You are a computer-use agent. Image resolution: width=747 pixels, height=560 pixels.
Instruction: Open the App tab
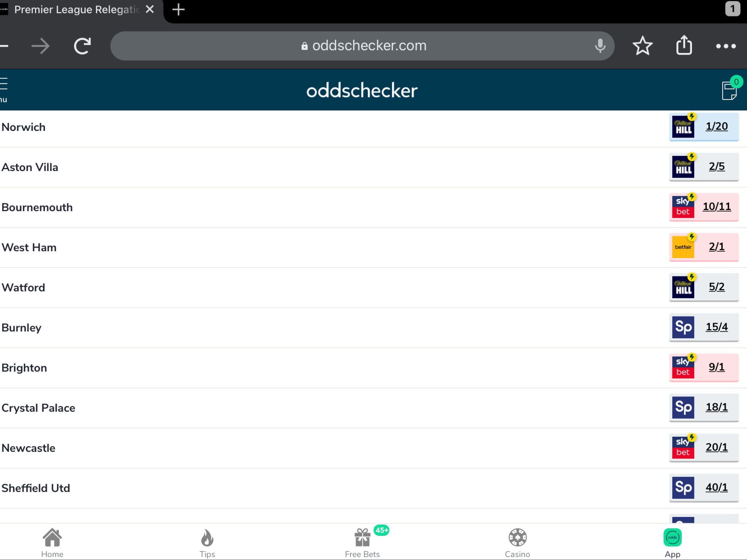tap(673, 543)
